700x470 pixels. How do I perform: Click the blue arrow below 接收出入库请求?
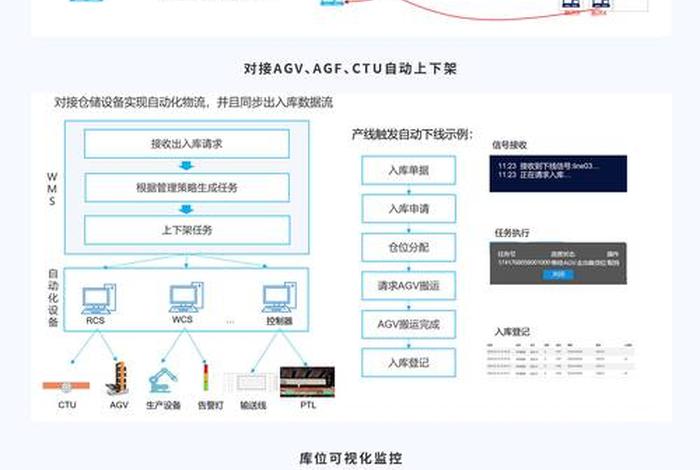point(186,166)
